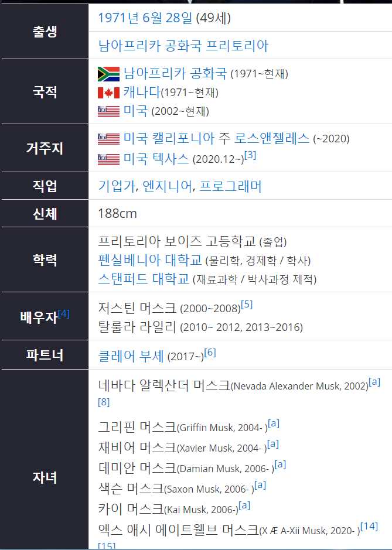Open footnote [5] after 저스틴 머스크

[x=247, y=305]
